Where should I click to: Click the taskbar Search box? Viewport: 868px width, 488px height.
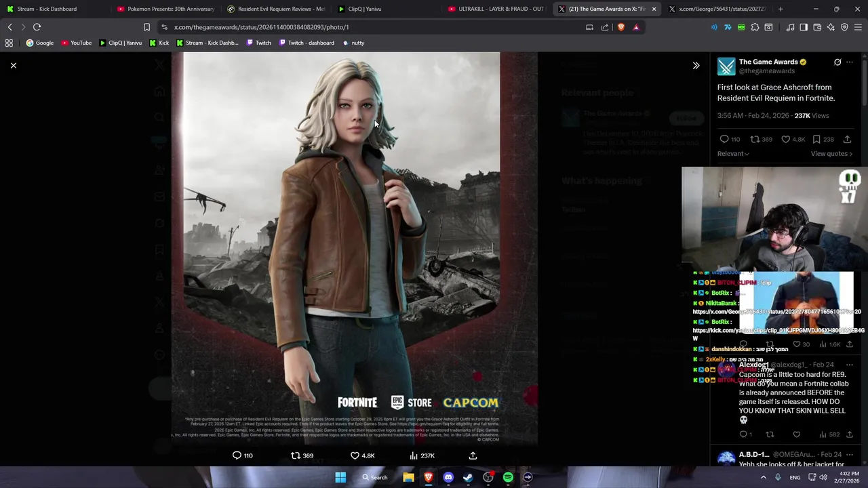(375, 477)
